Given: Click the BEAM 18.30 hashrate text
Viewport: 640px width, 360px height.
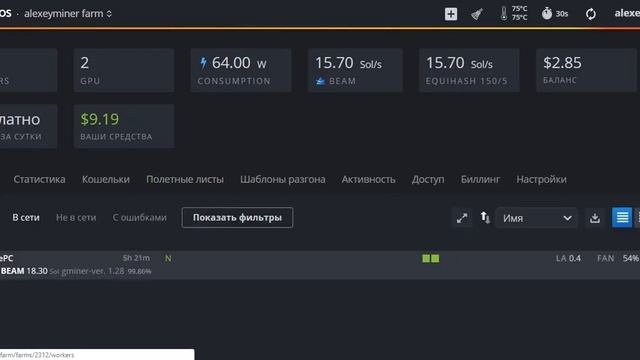Looking at the screenshot, I should pos(24,271).
